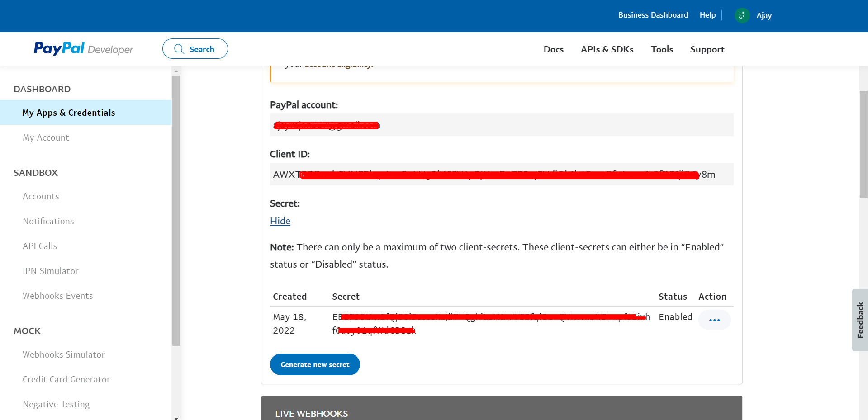The image size is (868, 420).
Task: Open the Support menu
Action: coord(707,49)
